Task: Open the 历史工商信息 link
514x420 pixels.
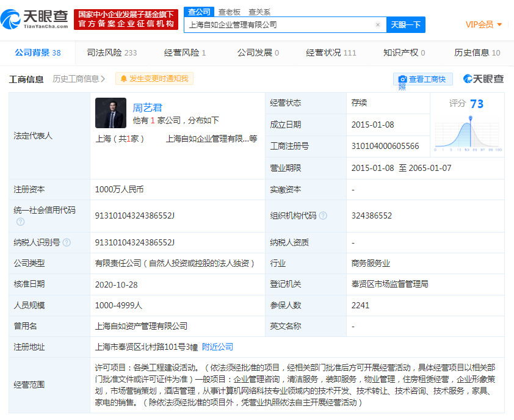Action: coord(79,79)
